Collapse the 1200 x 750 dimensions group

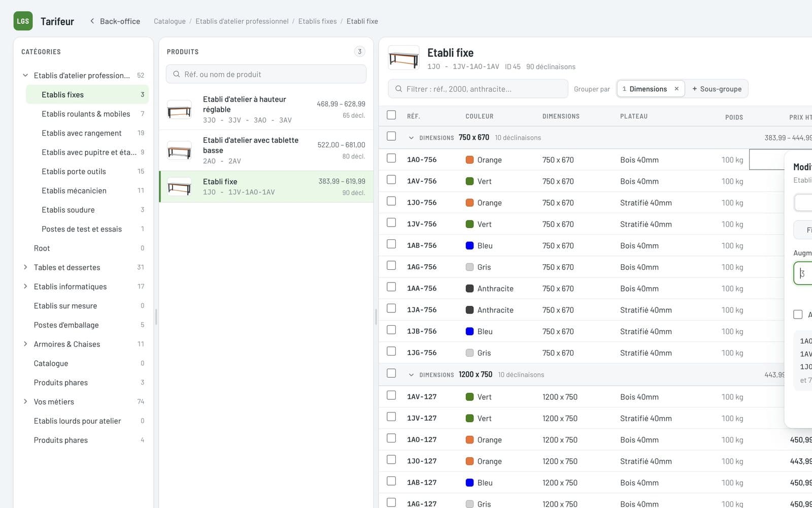[x=411, y=375]
